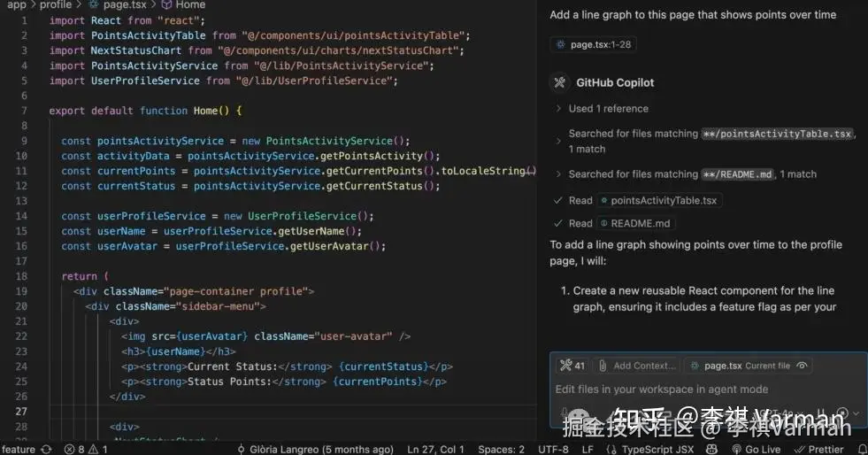Click the Home symbol breadcrumb
868x455 pixels.
pos(183,5)
